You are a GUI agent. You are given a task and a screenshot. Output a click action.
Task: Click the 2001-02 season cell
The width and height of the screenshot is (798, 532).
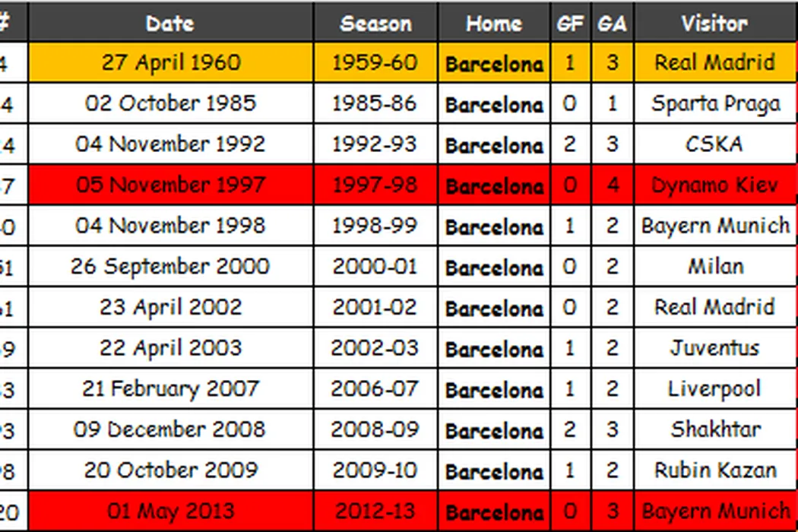tap(375, 308)
